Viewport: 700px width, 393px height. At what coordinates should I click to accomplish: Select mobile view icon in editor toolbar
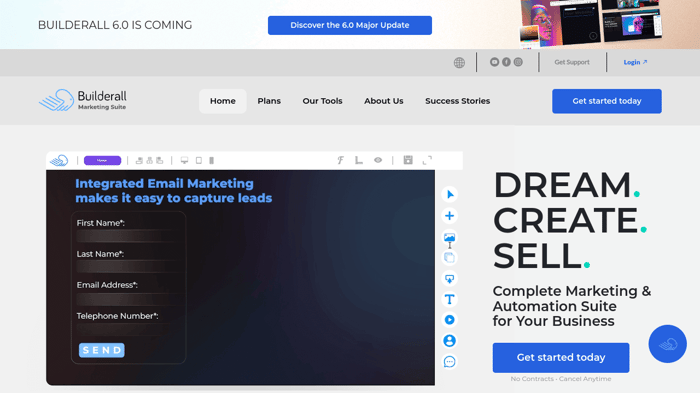212,160
